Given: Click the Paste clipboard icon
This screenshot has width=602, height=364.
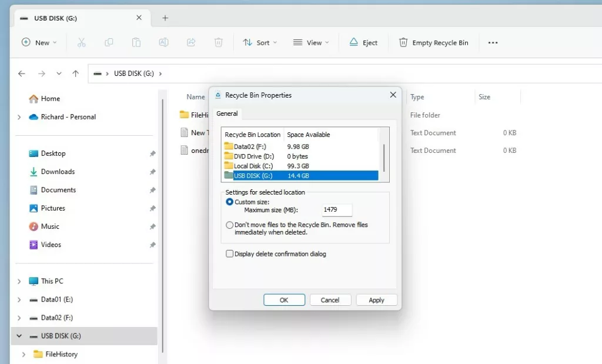Looking at the screenshot, I should click(x=136, y=42).
